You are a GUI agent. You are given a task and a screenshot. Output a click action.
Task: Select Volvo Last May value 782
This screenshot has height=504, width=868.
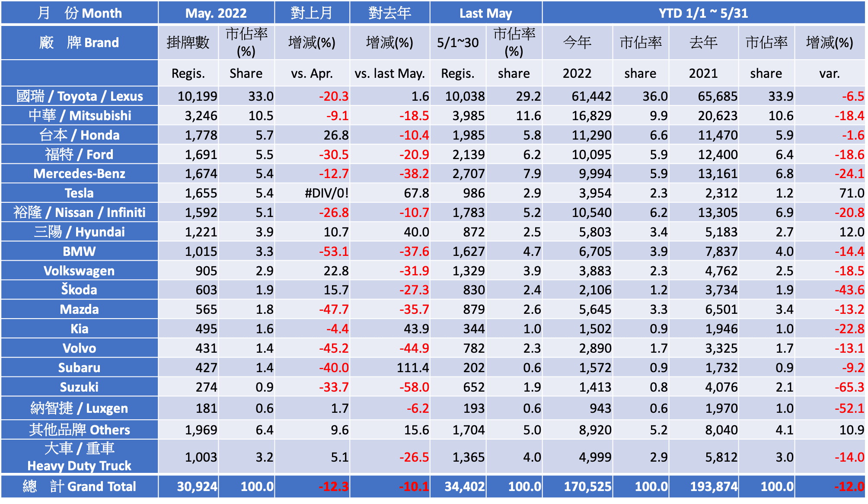(x=458, y=348)
